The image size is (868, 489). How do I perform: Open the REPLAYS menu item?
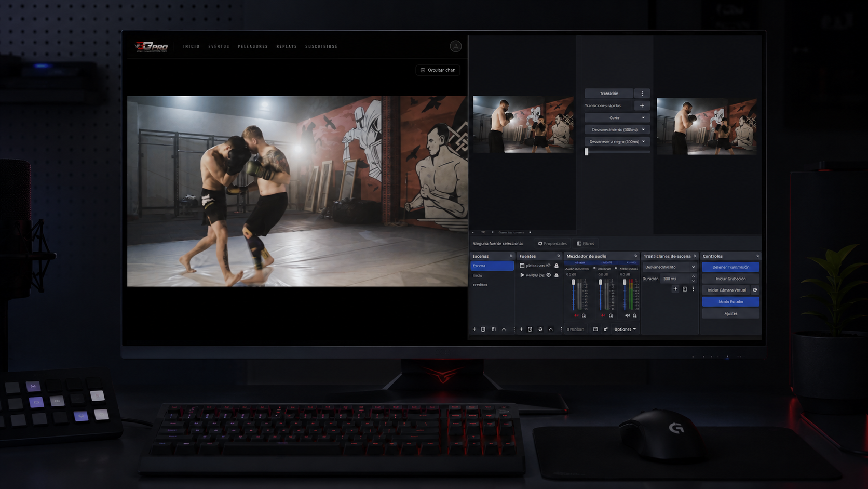click(x=287, y=47)
